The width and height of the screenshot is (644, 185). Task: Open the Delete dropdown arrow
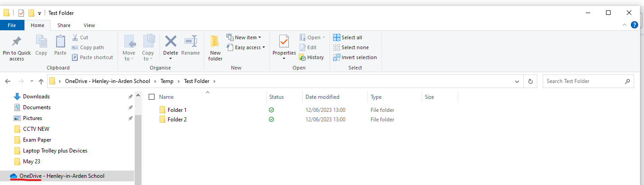click(170, 59)
